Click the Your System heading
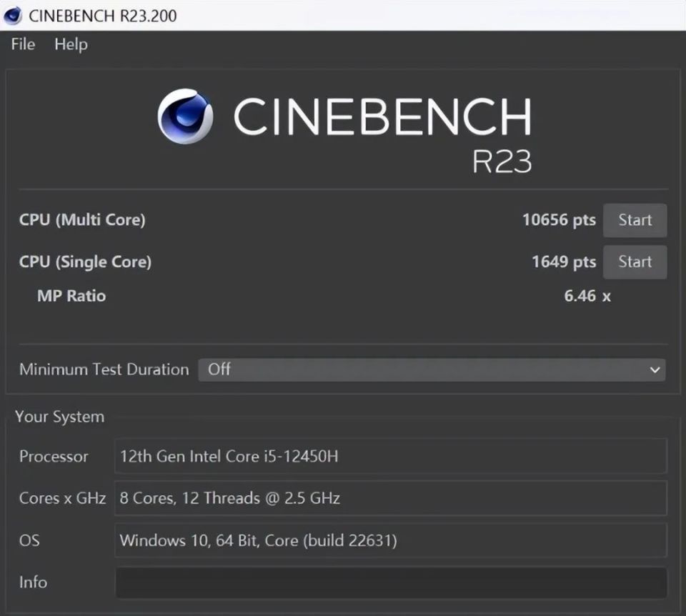Viewport: 686px width, 616px height. point(59,417)
